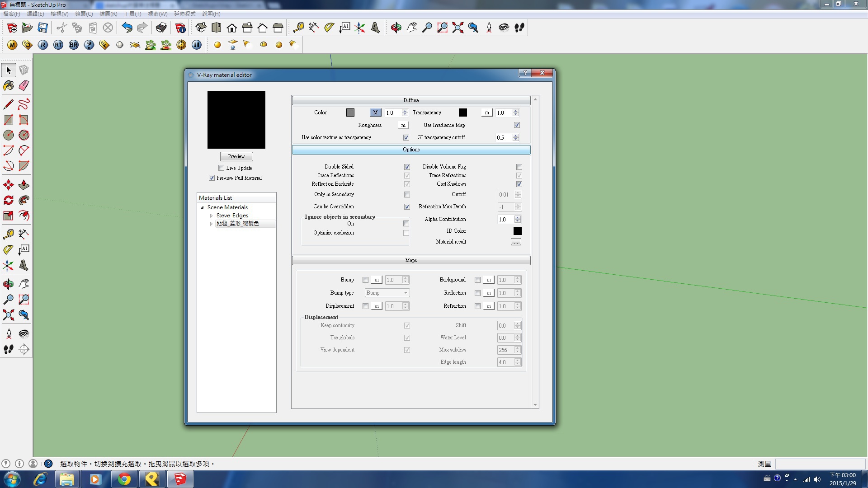The width and height of the screenshot is (868, 488).
Task: Select the Push/Pull tool
Action: [x=24, y=185]
